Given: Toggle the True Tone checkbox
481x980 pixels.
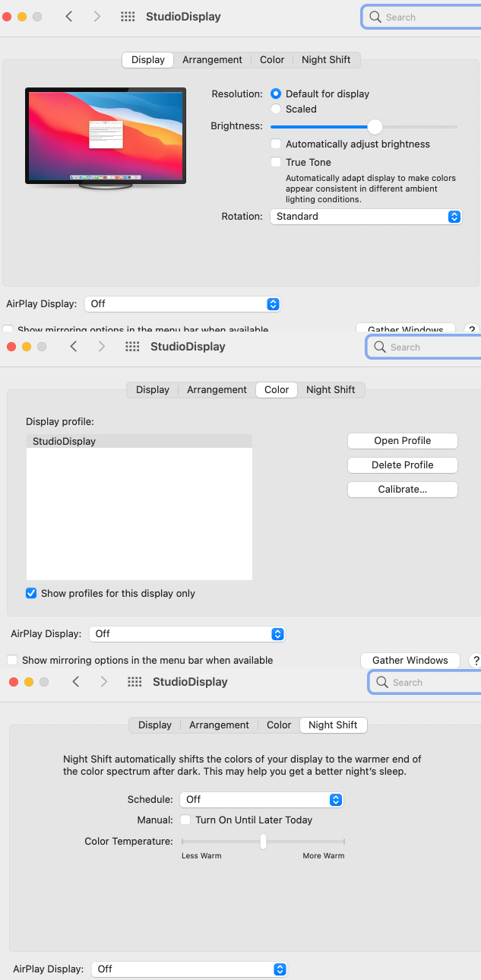Looking at the screenshot, I should coord(277,162).
